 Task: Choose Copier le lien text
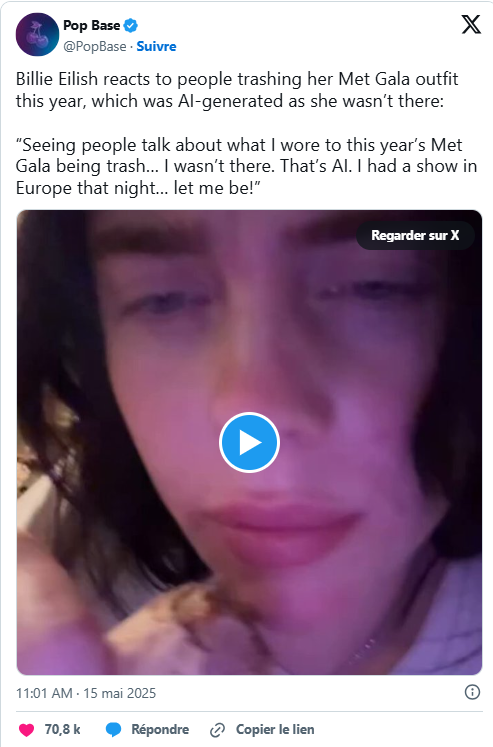click(x=275, y=730)
